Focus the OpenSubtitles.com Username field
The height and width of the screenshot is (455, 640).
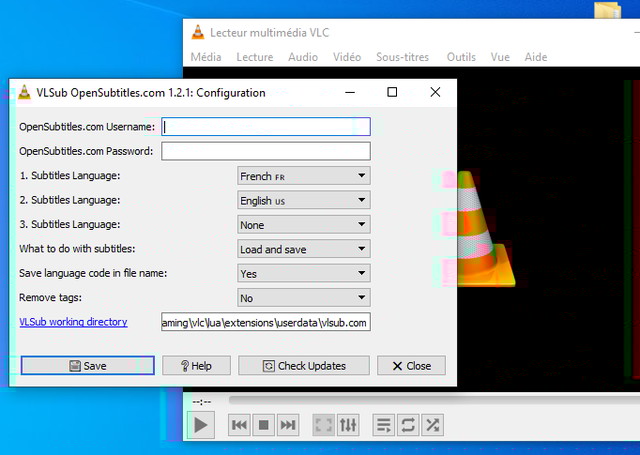click(266, 127)
